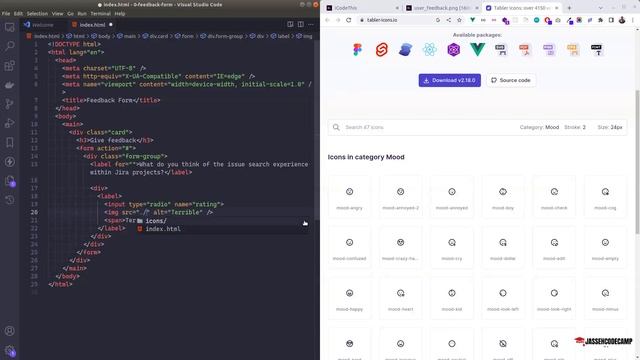
Task: Select the Svelte package icon
Action: 381,50
